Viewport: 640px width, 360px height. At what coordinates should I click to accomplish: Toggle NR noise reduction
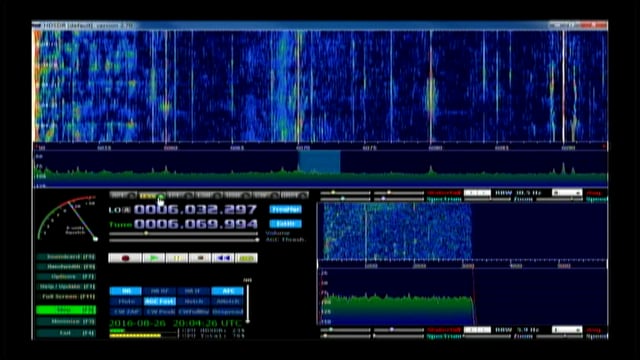(x=126, y=291)
